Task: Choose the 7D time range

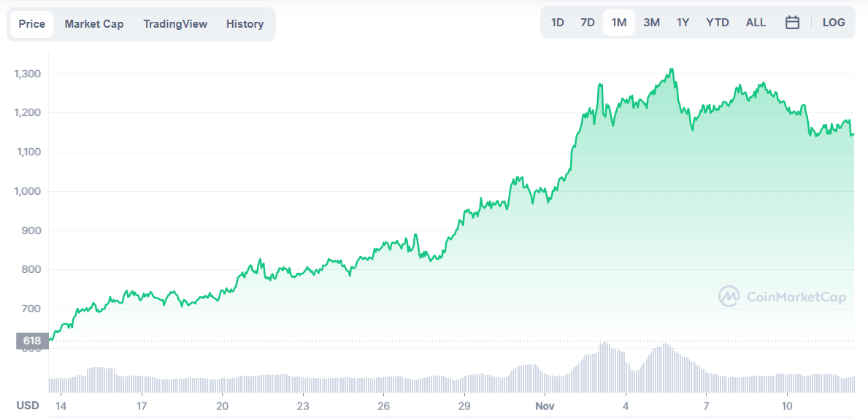Action: 588,23
